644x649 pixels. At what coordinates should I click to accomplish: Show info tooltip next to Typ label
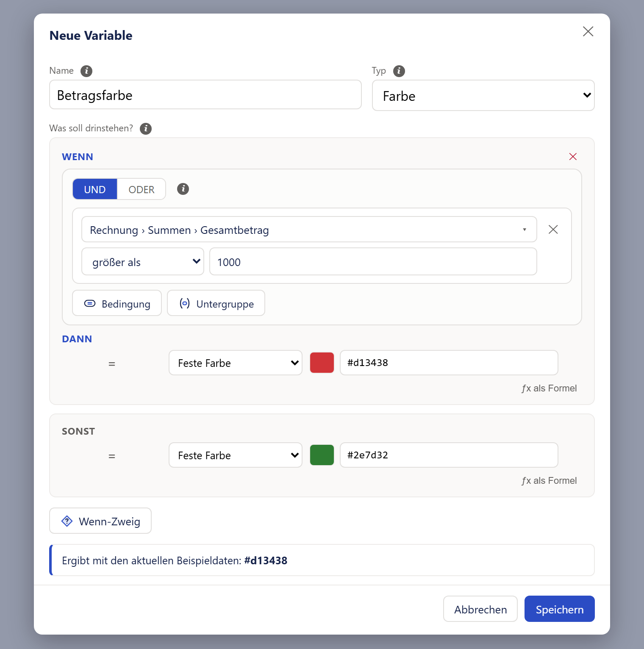click(399, 71)
